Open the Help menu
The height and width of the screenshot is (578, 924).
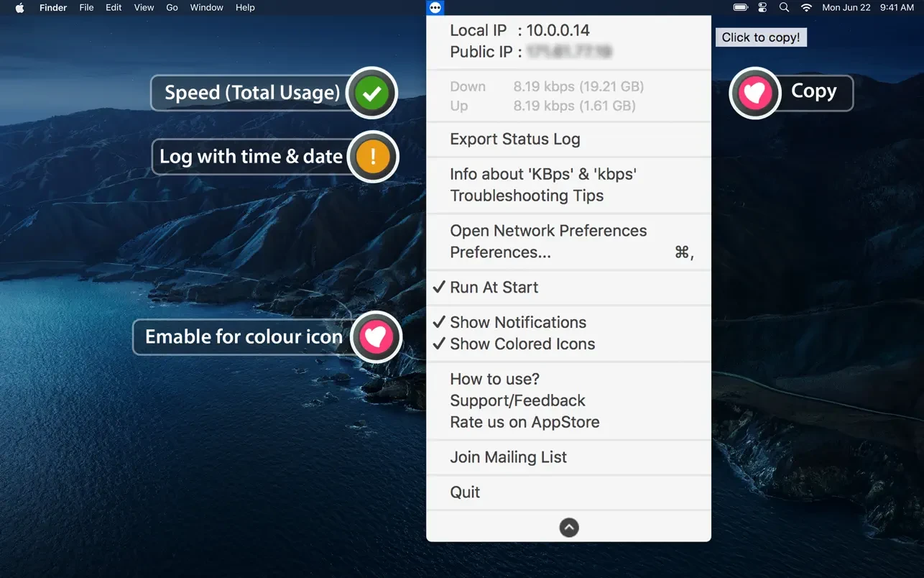point(245,7)
